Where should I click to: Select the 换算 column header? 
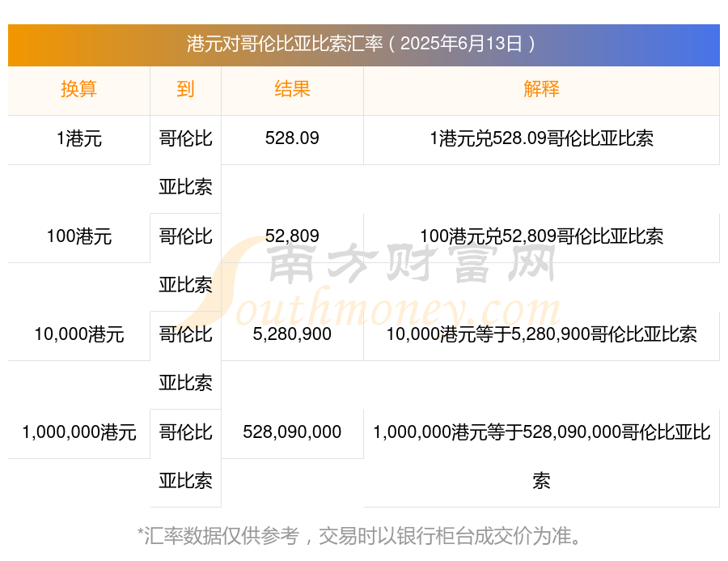click(x=79, y=89)
